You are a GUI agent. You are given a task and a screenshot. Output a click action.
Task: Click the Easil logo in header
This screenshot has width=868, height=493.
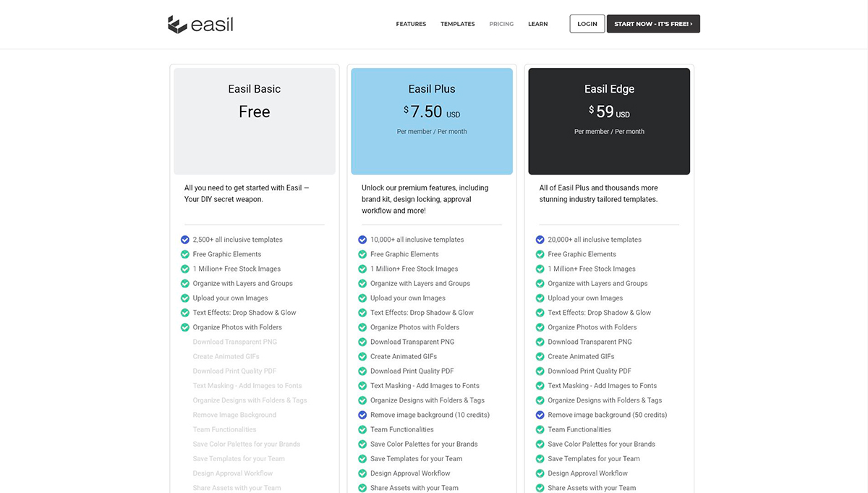200,25
